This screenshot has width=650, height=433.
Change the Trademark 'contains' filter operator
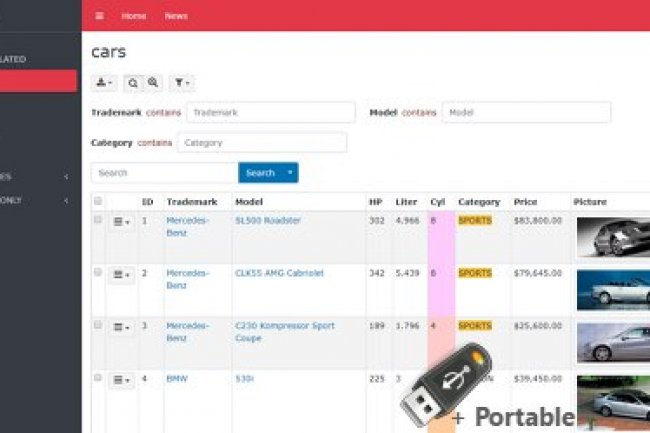pyautogui.click(x=166, y=113)
